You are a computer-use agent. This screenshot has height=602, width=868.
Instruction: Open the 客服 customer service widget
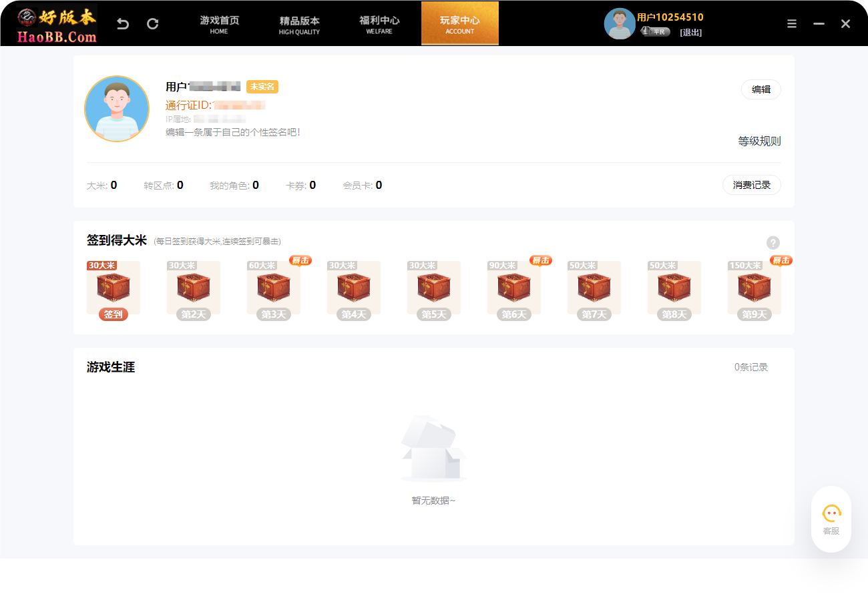pos(831,519)
